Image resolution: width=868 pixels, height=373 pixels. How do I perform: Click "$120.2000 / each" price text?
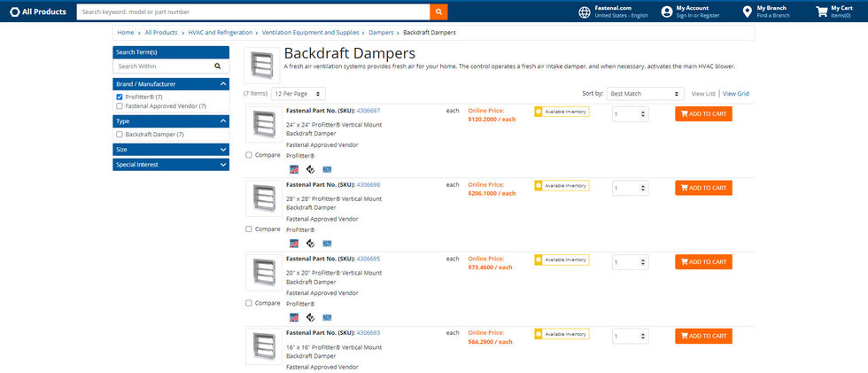[x=492, y=120]
